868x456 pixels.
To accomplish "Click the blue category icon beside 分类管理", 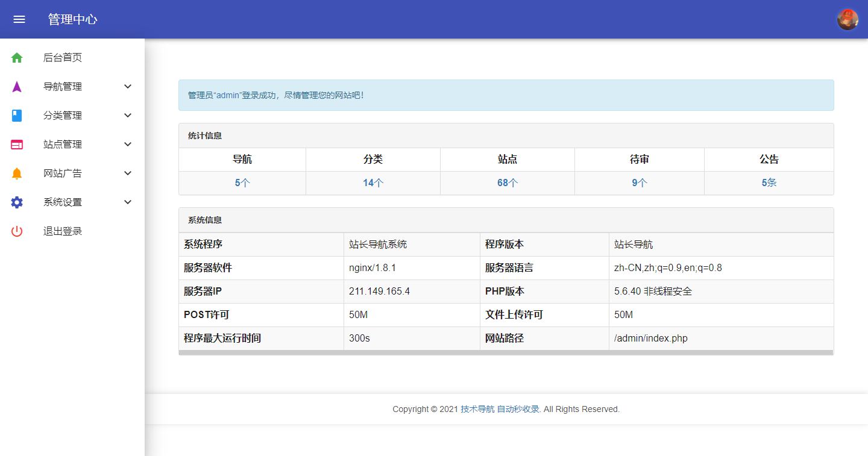I will point(16,115).
